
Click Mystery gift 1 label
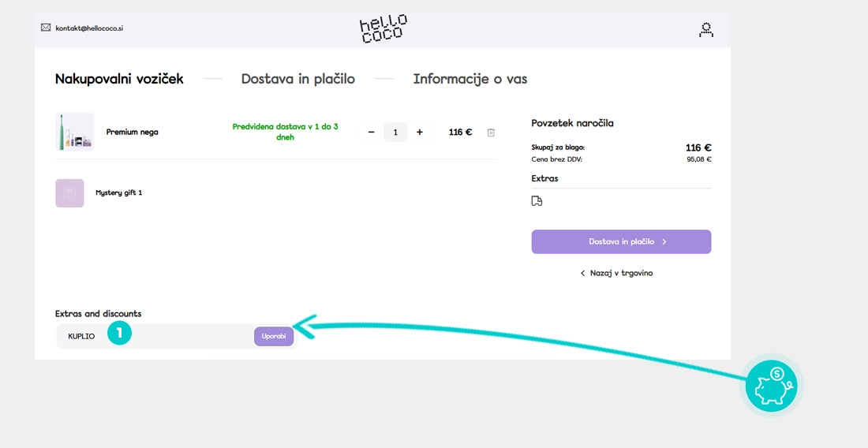[x=119, y=193]
